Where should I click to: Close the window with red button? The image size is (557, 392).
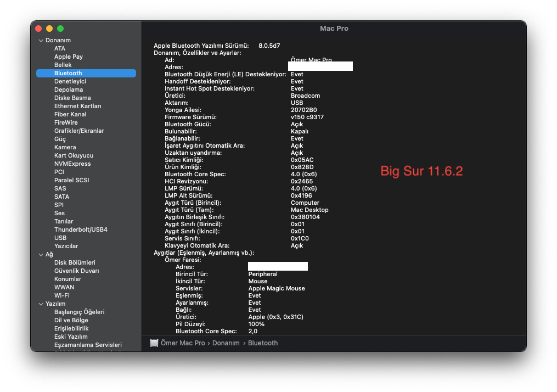(39, 29)
